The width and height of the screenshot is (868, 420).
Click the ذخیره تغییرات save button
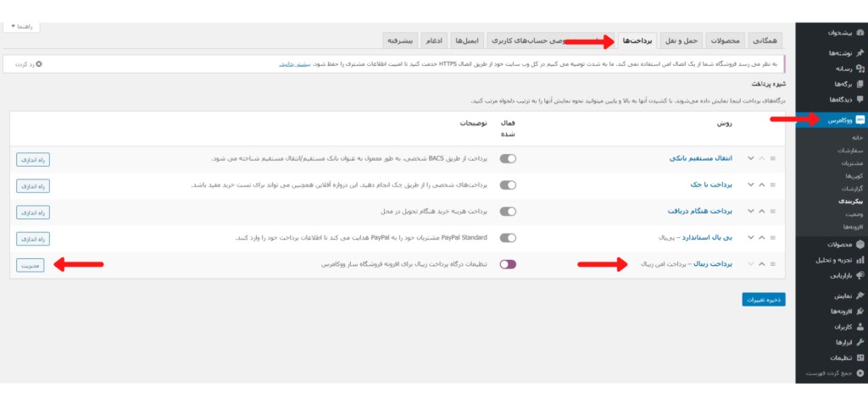764,300
